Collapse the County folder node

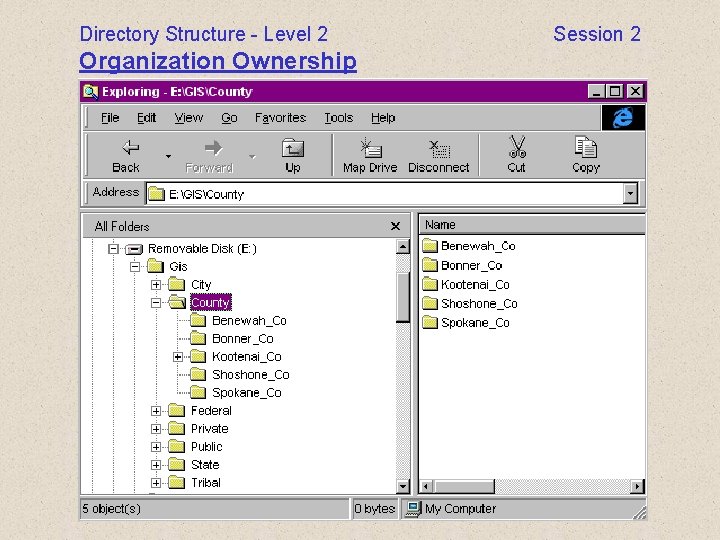(156, 303)
